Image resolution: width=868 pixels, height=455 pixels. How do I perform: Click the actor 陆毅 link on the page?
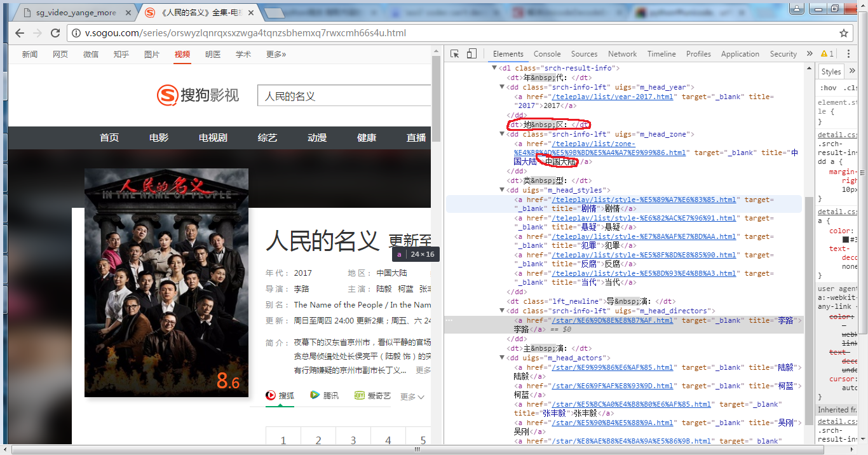click(x=384, y=289)
